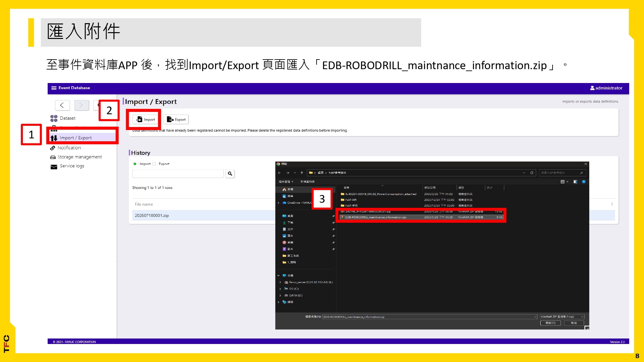Screen dimensions: 644x362
Task: Click the magnifier search button in History
Action: pyautogui.click(x=230, y=174)
